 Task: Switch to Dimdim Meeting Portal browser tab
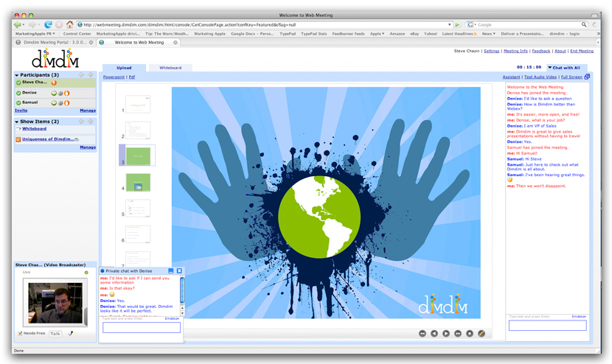[55, 42]
